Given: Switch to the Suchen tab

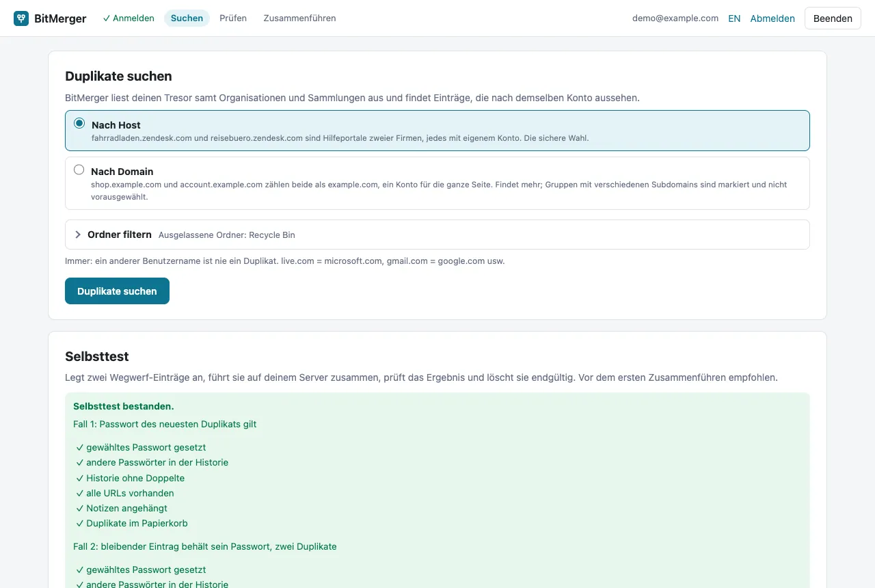Looking at the screenshot, I should [x=187, y=18].
